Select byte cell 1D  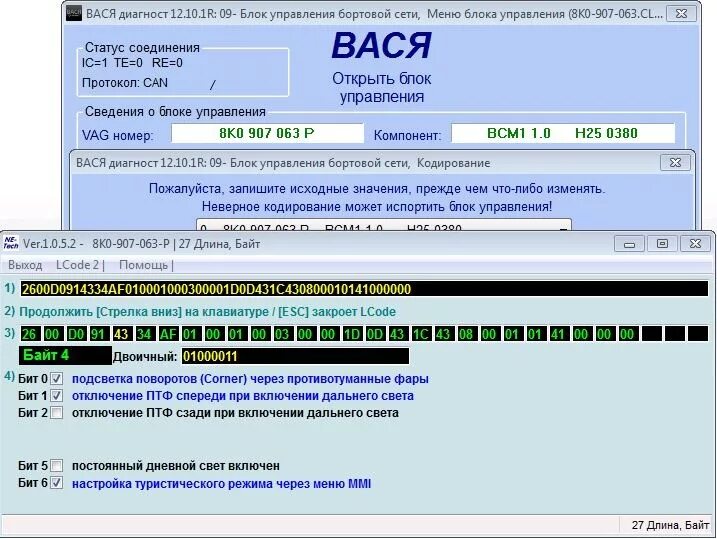pyautogui.click(x=351, y=334)
